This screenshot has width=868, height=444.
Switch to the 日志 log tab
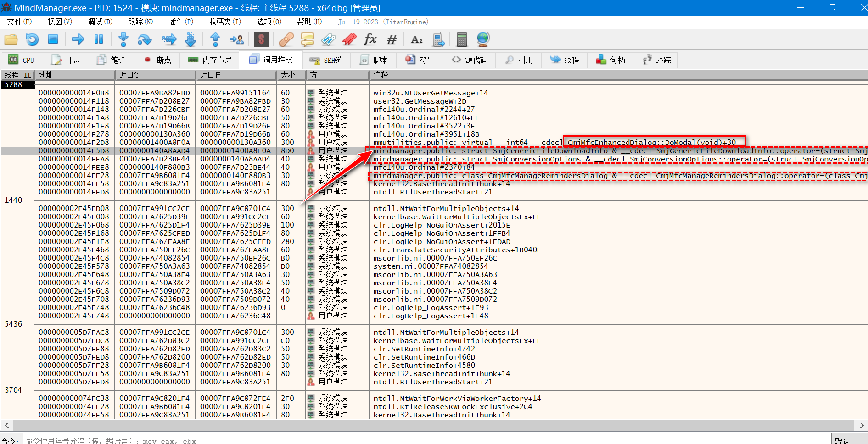[x=66, y=60]
